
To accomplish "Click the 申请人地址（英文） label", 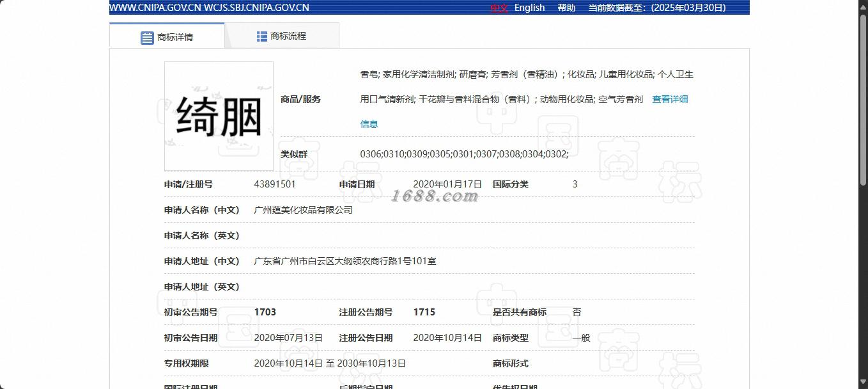I will (x=202, y=287).
